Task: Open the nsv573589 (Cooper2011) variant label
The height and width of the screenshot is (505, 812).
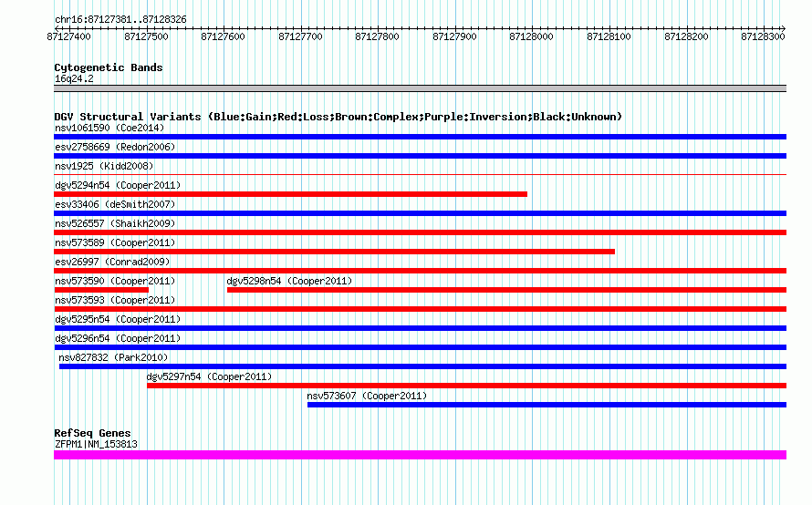Action: point(115,242)
